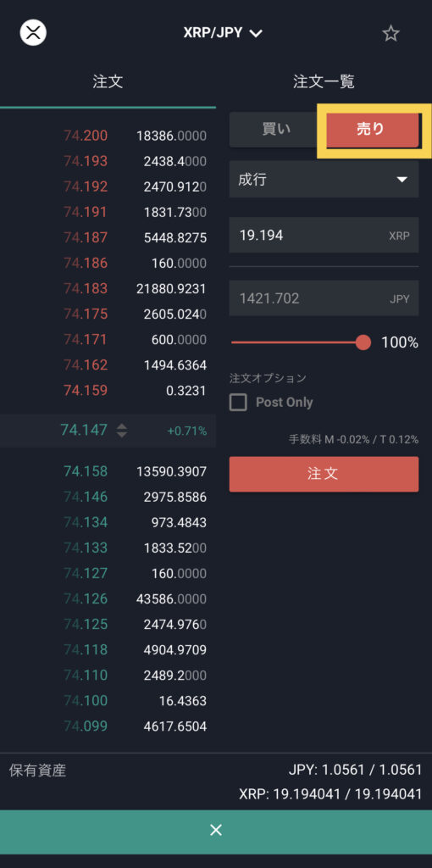Switch to 買い (buy) side

tap(276, 130)
